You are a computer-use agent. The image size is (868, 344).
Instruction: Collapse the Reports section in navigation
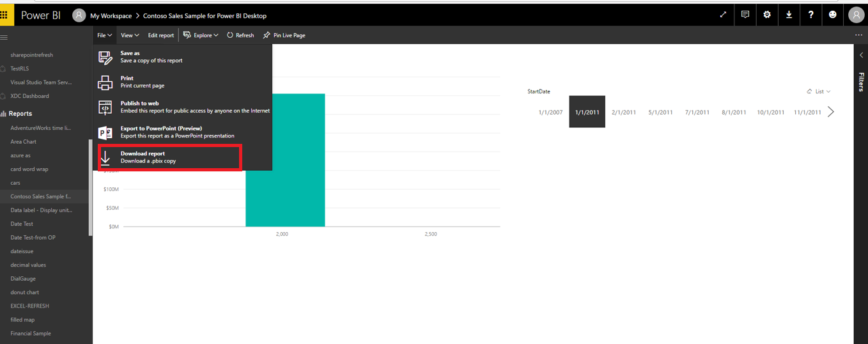tap(20, 114)
